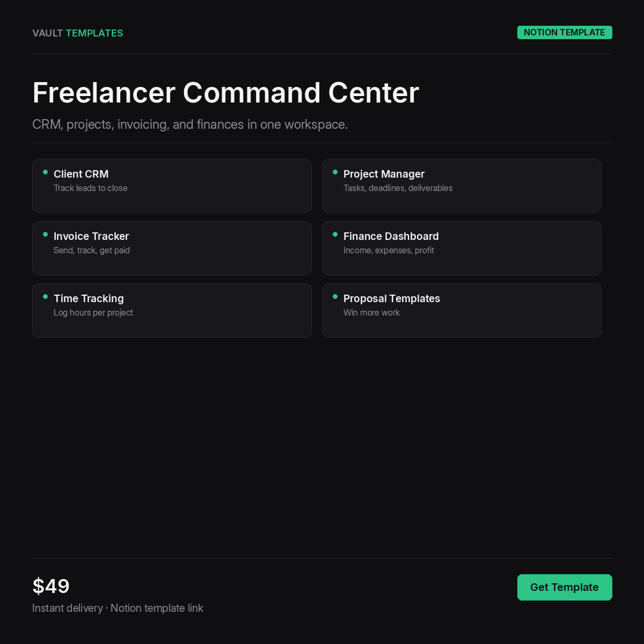The height and width of the screenshot is (644, 644).
Task: Click the green dot beside Time Tracking
Action: click(x=46, y=297)
